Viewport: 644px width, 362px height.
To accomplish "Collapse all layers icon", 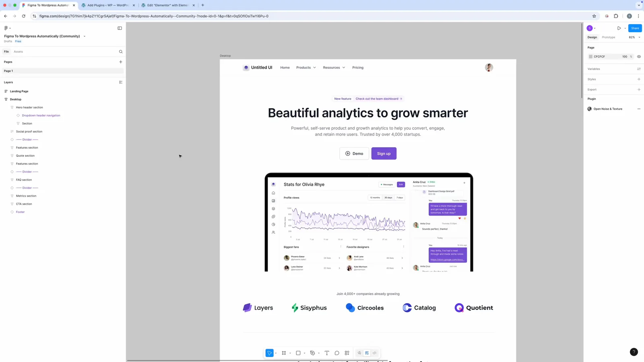I will [121, 82].
